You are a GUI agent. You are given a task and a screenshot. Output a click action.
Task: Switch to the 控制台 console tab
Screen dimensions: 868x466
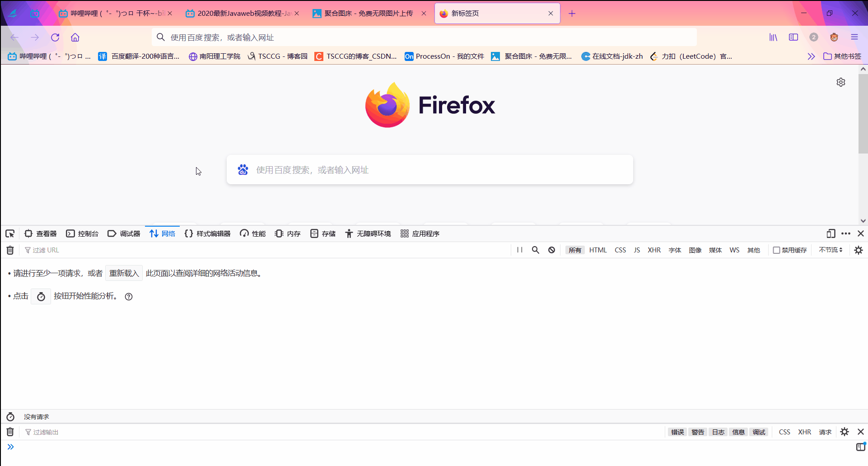pos(82,233)
